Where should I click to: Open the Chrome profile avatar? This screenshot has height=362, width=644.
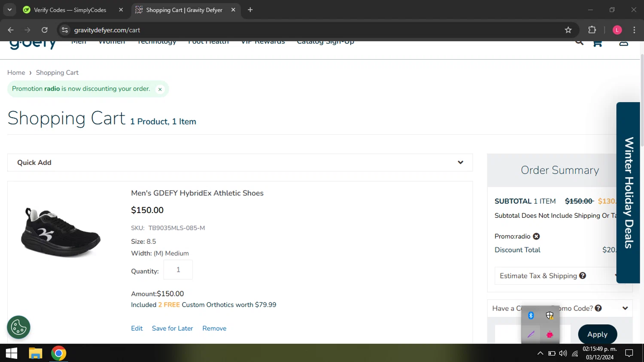coord(617,30)
